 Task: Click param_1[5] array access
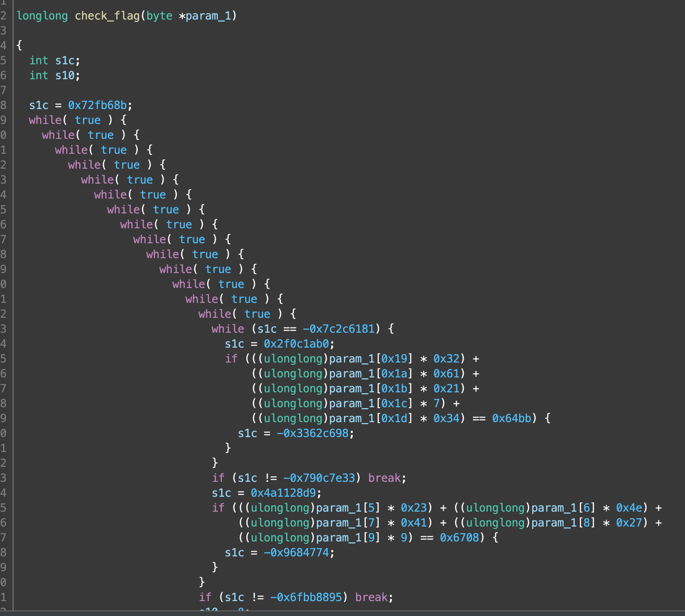[349, 508]
